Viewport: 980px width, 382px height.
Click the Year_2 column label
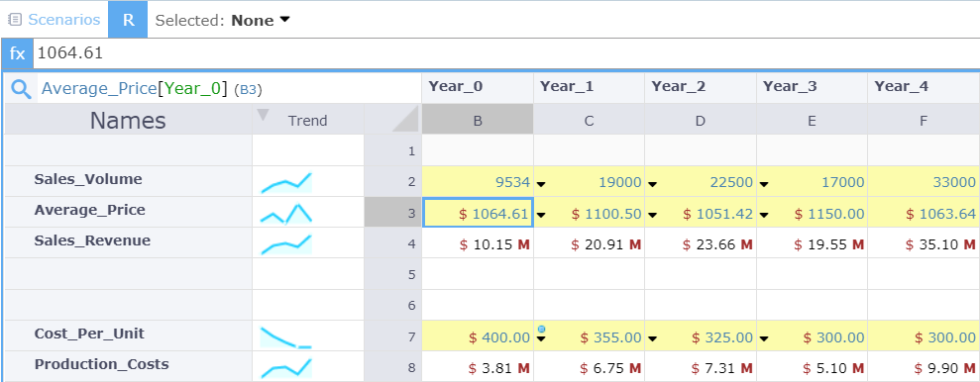(x=678, y=87)
